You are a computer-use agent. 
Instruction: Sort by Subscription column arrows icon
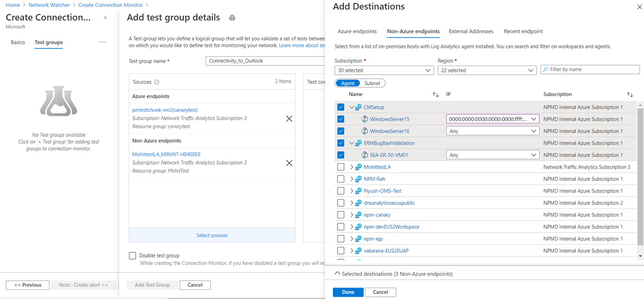click(x=630, y=94)
